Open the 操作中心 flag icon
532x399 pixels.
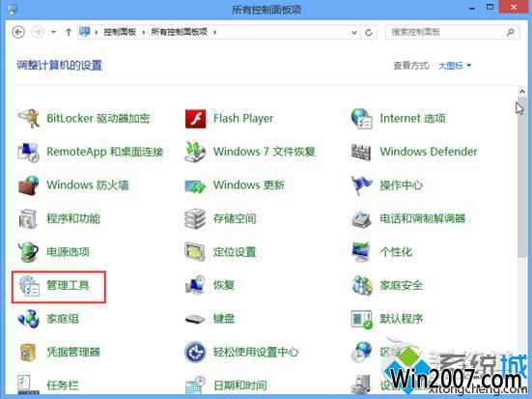pyautogui.click(x=361, y=185)
